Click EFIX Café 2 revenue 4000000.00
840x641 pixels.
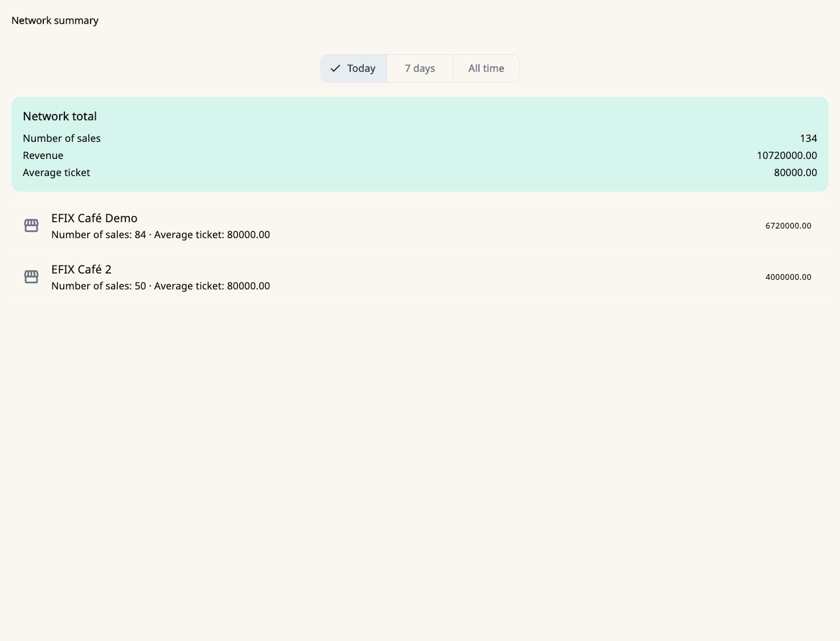[x=788, y=277]
